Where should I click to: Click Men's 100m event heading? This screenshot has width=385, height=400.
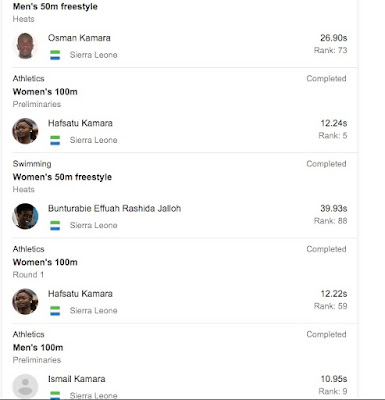coord(38,348)
